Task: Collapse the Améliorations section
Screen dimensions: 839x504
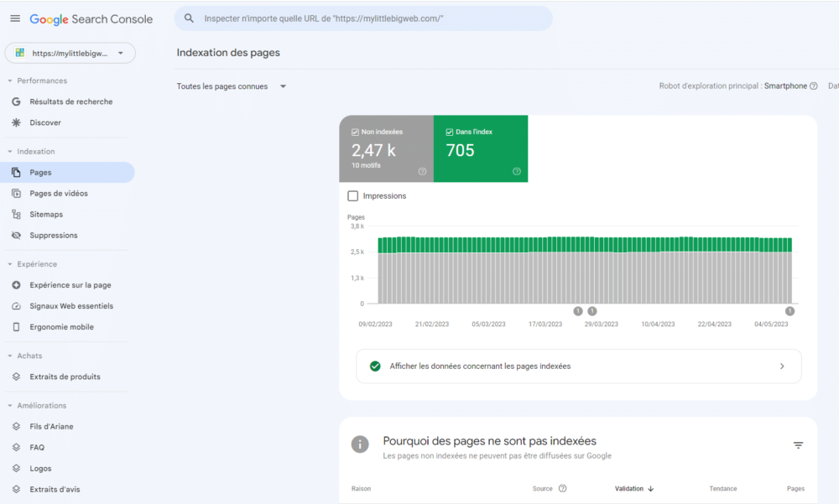Action: click(x=37, y=406)
